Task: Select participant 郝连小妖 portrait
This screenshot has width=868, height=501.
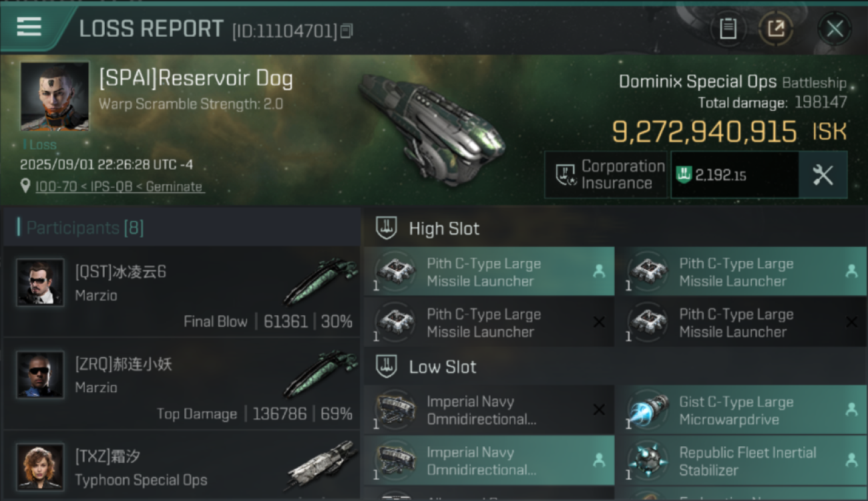Action: pyautogui.click(x=40, y=375)
